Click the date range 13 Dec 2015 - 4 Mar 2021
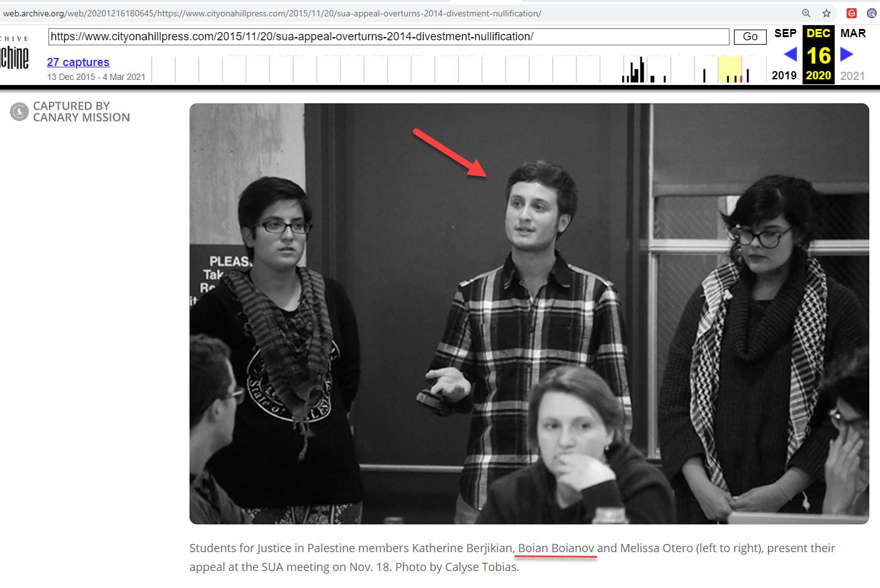Screen dimensions: 880x588 point(96,77)
